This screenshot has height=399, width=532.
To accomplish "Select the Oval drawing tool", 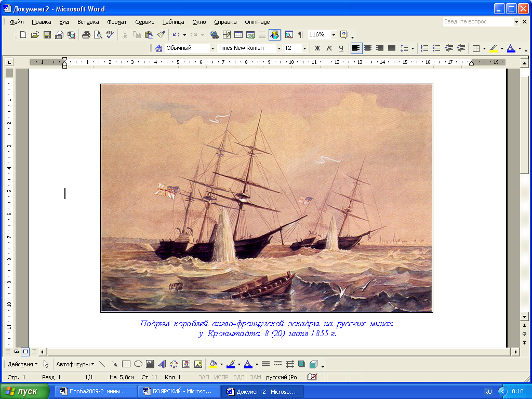I will (x=138, y=364).
